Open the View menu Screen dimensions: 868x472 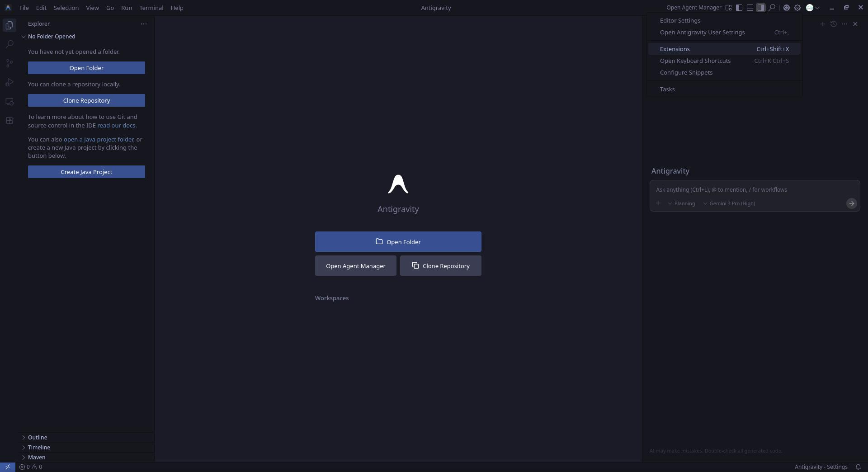click(x=92, y=8)
